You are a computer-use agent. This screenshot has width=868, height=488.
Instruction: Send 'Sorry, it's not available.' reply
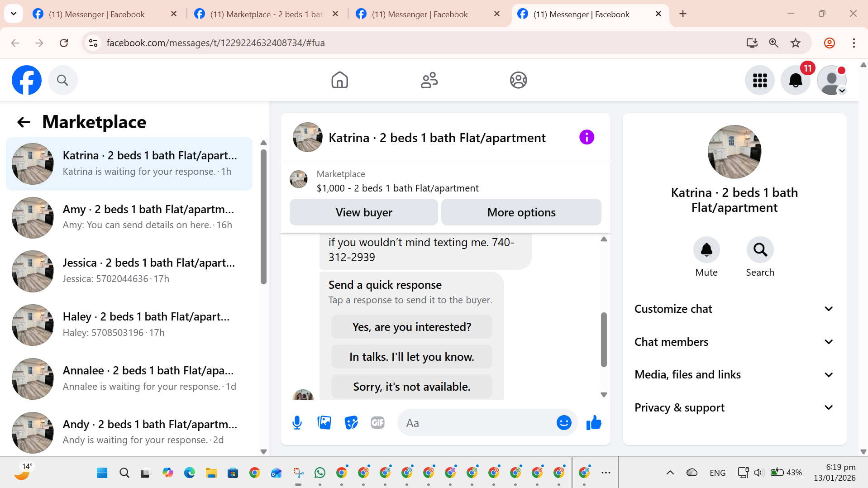(411, 387)
